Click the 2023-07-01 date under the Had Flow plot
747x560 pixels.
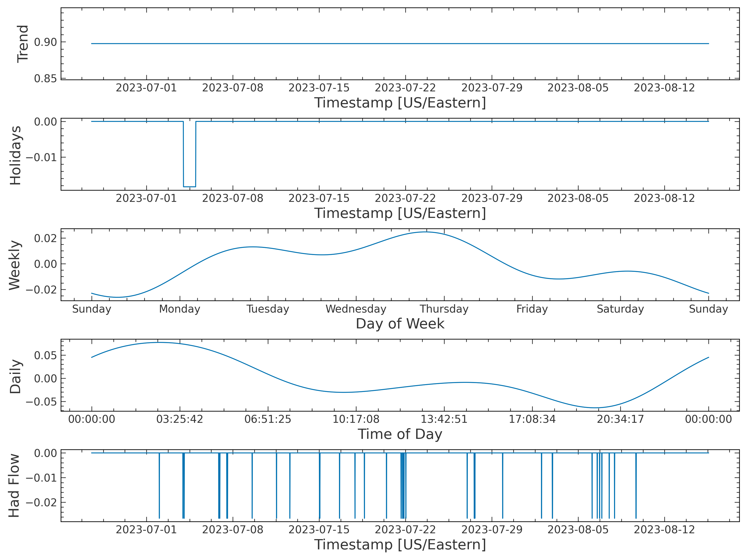coord(146,530)
